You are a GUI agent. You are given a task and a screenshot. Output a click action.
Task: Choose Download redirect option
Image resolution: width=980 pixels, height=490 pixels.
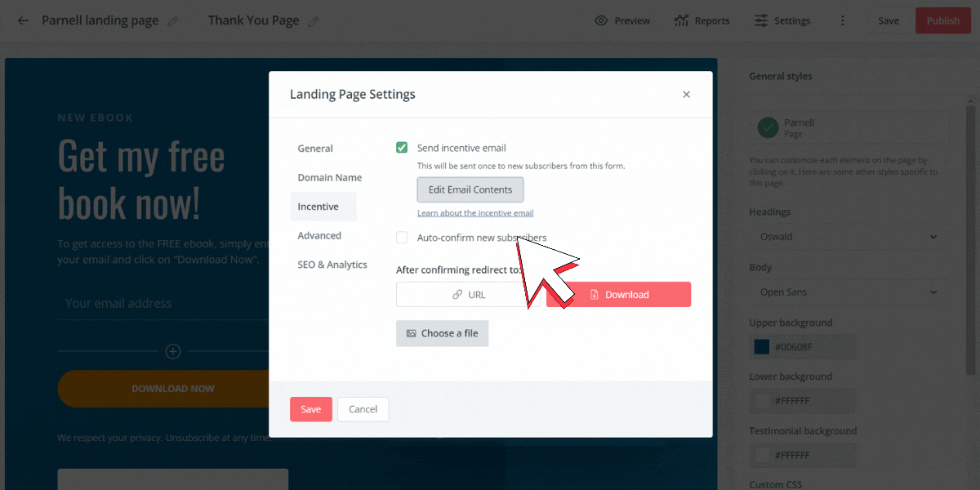point(619,295)
